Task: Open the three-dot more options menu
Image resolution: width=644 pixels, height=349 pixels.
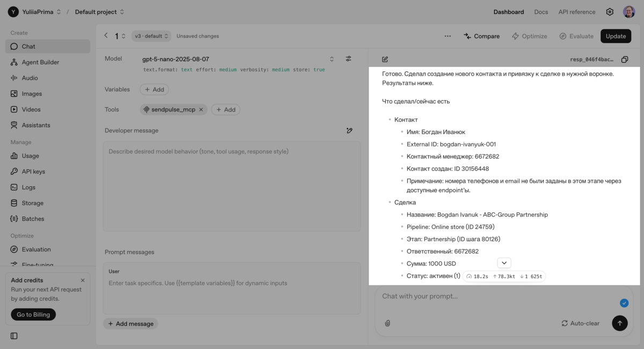Action: pos(448,36)
